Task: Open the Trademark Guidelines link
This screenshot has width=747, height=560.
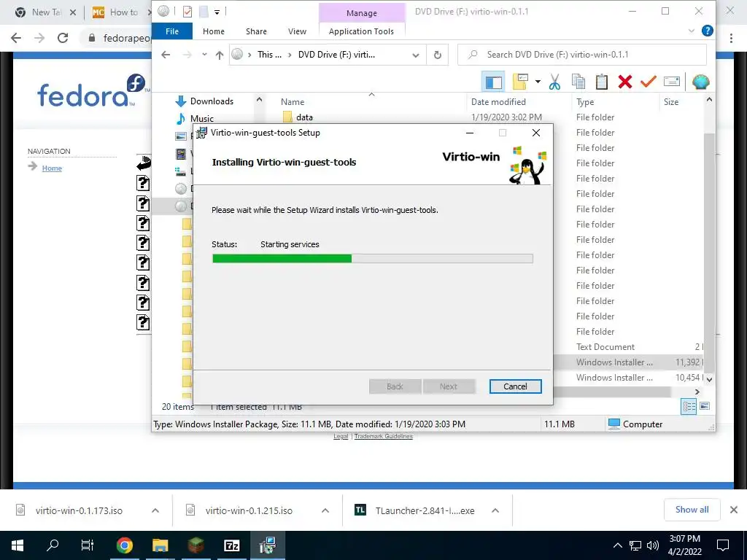Action: [x=384, y=436]
